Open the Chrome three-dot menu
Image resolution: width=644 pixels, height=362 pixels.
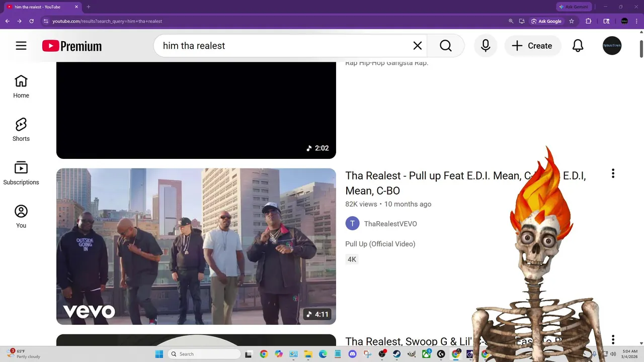[x=637, y=21]
